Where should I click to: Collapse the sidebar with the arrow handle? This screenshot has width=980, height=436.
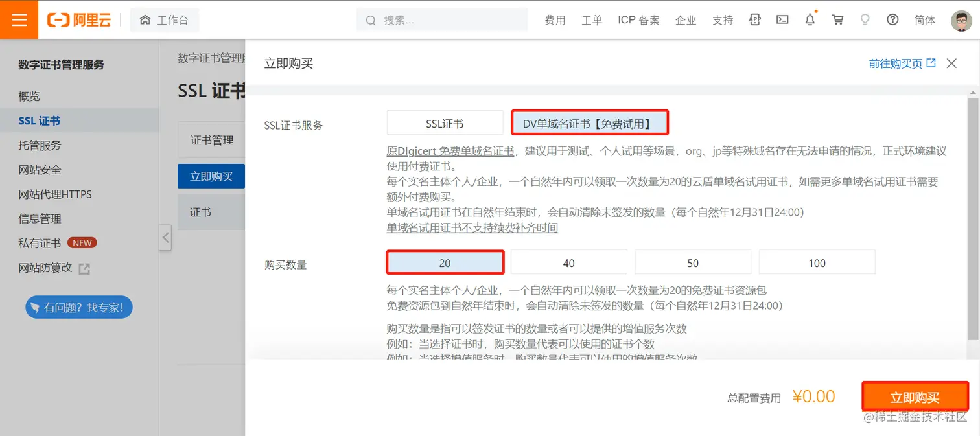pos(165,238)
